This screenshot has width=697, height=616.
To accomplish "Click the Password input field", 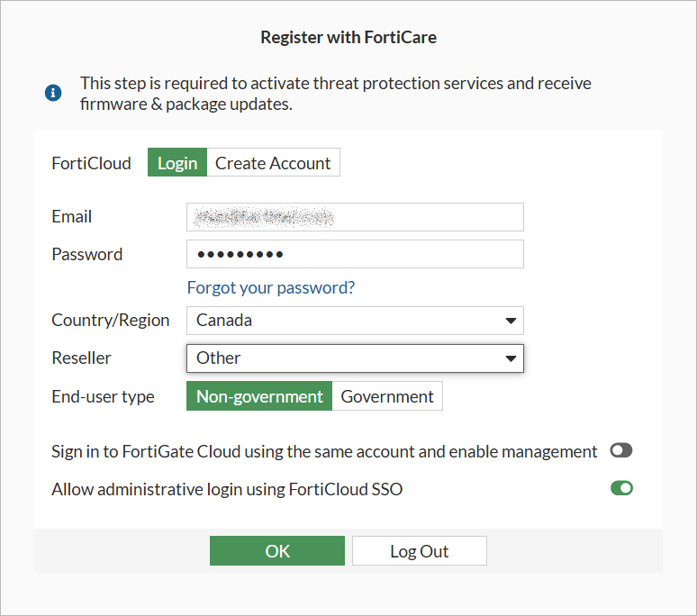I will 355,254.
